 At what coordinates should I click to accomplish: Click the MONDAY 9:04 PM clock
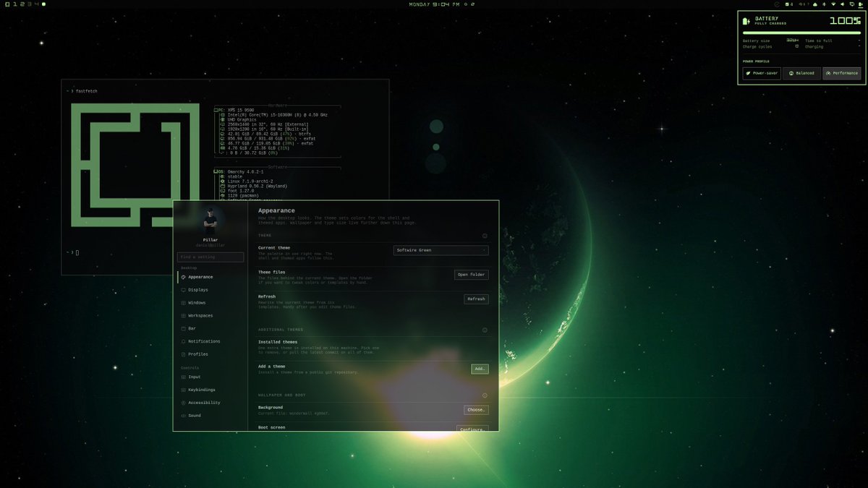(x=434, y=4)
